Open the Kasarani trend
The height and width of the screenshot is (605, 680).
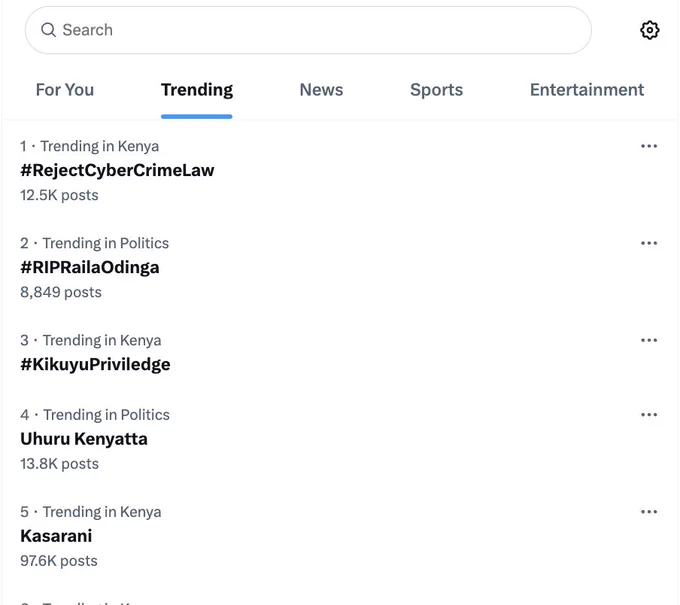(x=56, y=536)
